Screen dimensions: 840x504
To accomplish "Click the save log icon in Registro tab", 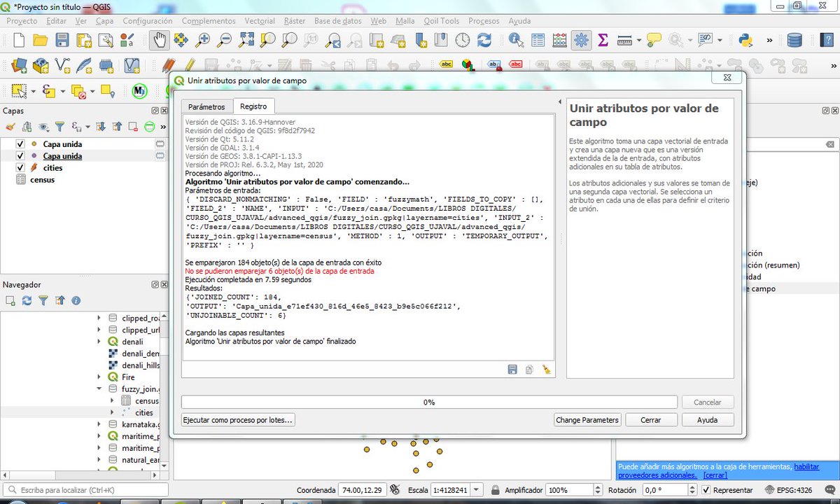I will point(512,370).
